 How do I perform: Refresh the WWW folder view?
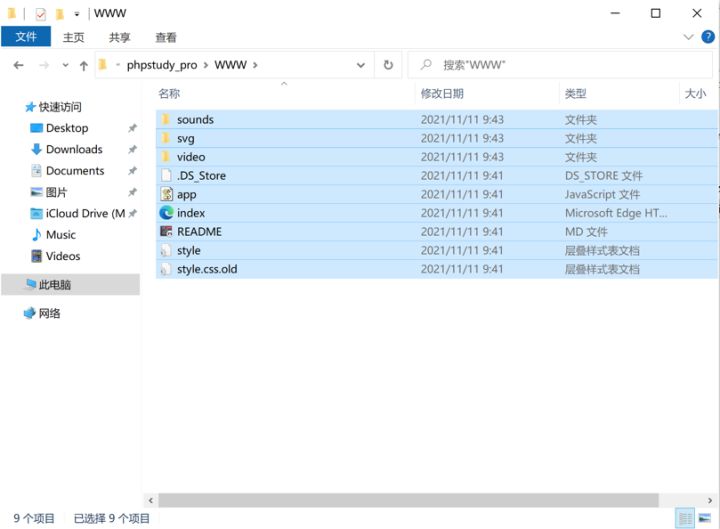[x=388, y=65]
